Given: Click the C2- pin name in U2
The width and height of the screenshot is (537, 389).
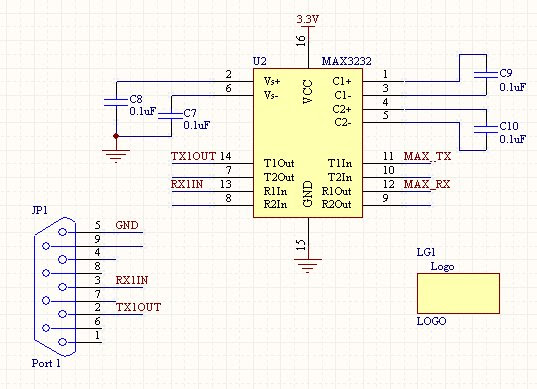Looking at the screenshot, I should click(343, 122).
